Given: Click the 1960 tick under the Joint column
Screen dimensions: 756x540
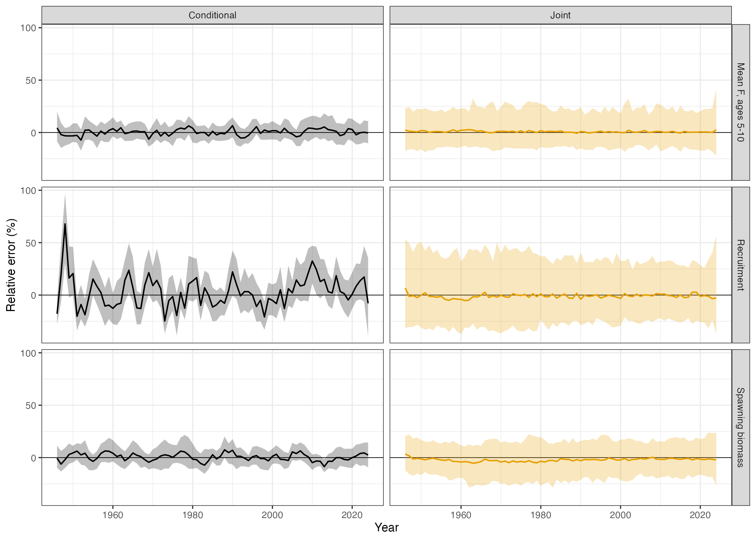Looking at the screenshot, I should (x=461, y=515).
